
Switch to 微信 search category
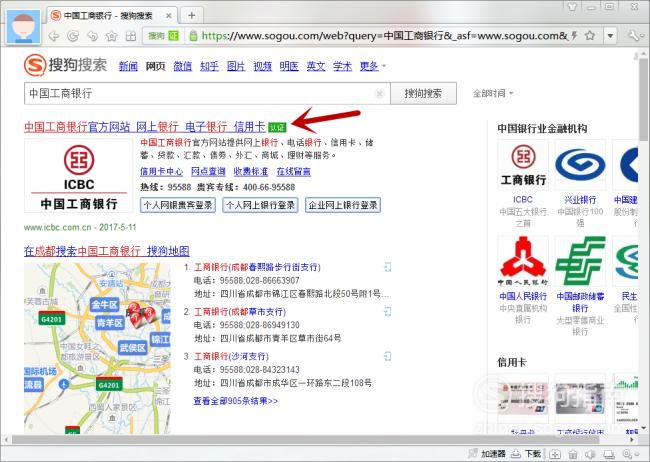[182, 66]
